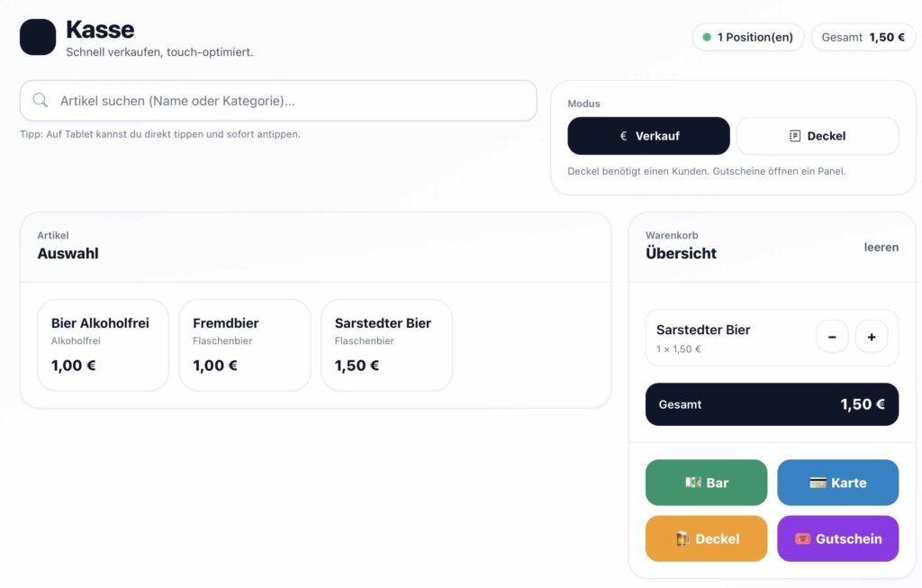Click the euro icon on Verkauf
This screenshot has width=922, height=588.
[623, 136]
